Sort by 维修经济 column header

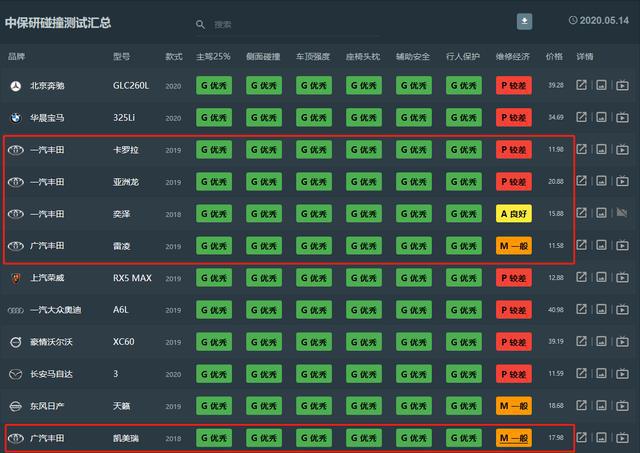coord(513,56)
